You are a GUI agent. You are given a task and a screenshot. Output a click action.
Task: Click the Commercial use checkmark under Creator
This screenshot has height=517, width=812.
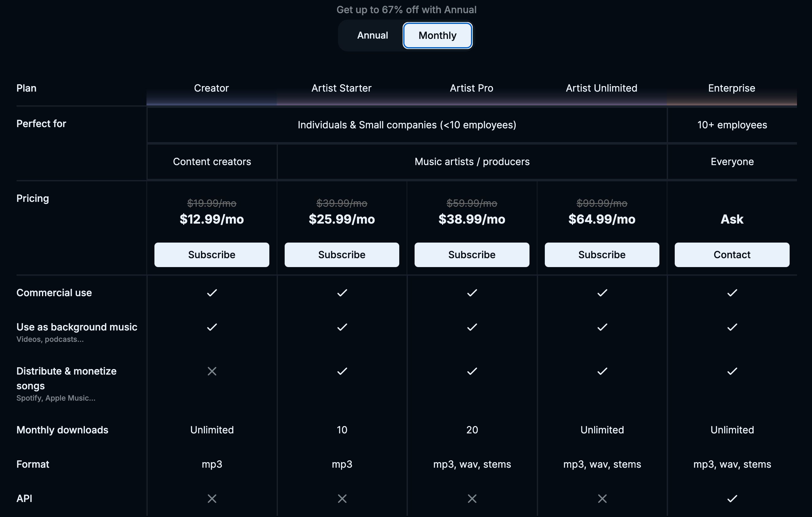pyautogui.click(x=212, y=292)
